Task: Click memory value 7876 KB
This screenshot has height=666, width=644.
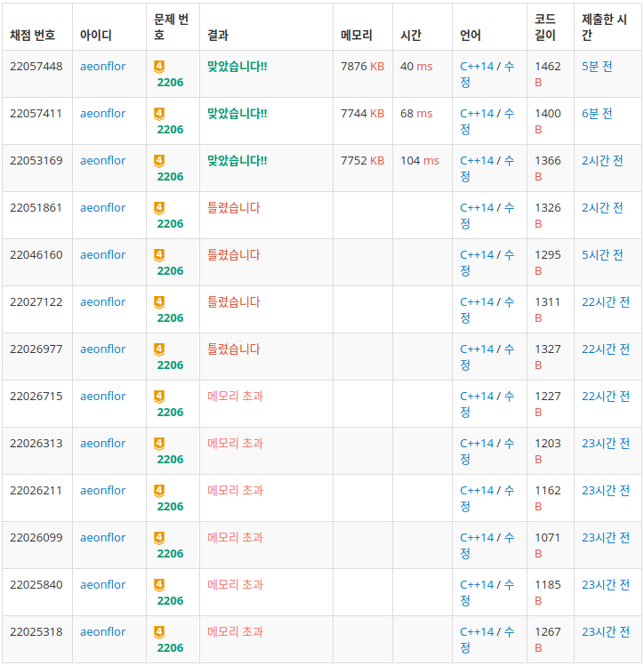Action: coord(362,67)
